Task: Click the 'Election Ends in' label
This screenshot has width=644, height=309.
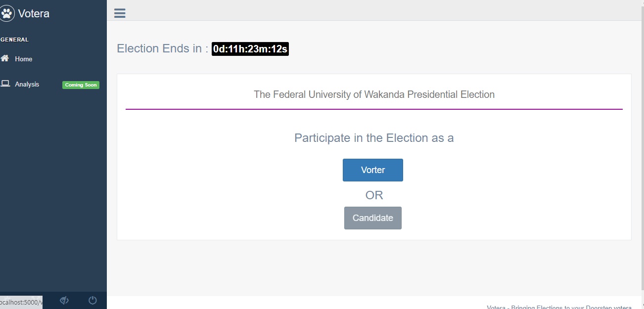Action: [162, 48]
